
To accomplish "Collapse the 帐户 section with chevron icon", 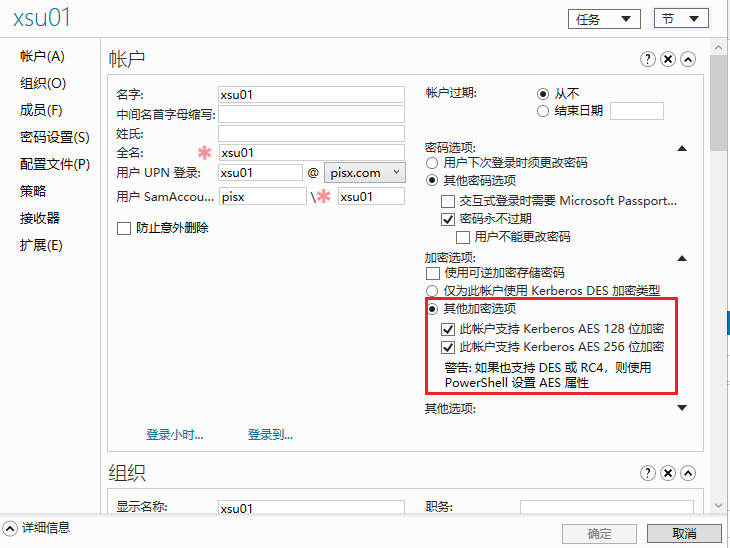I will pyautogui.click(x=688, y=60).
